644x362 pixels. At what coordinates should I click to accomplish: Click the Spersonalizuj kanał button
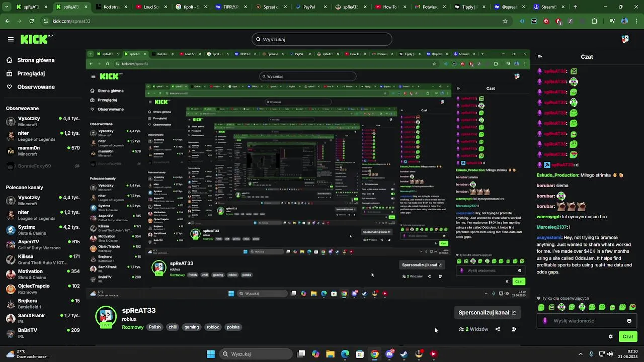click(487, 313)
